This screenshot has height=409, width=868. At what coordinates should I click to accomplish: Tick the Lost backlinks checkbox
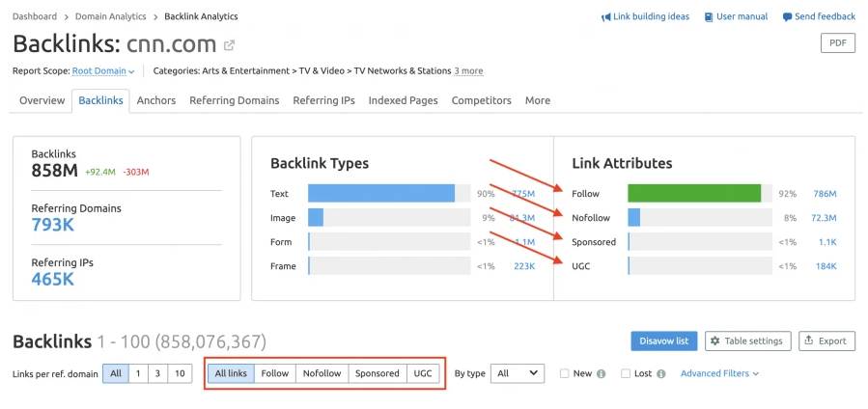627,373
